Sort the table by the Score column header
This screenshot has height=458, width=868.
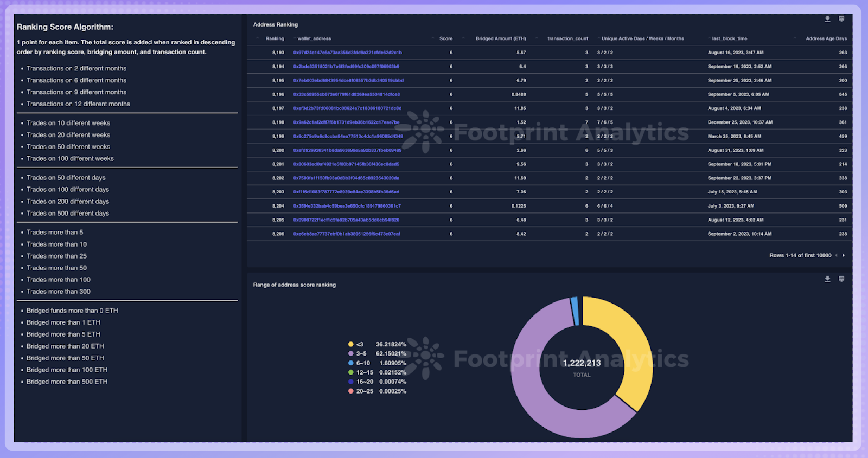(446, 38)
